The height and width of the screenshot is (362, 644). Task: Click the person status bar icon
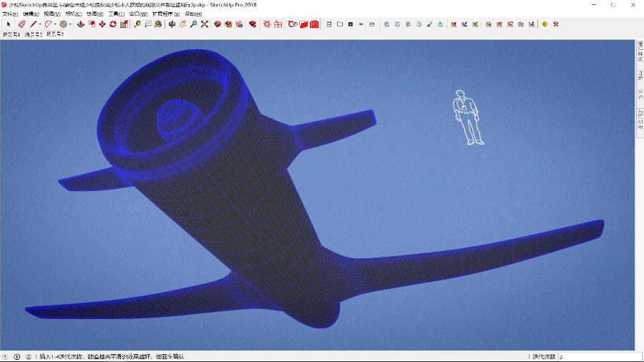[x=29, y=357]
